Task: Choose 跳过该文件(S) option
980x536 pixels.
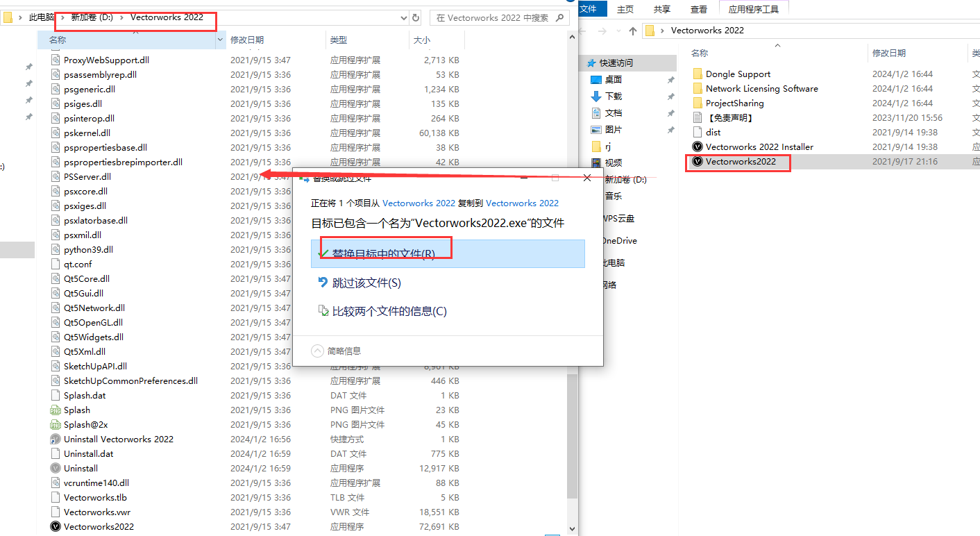Action: [366, 283]
